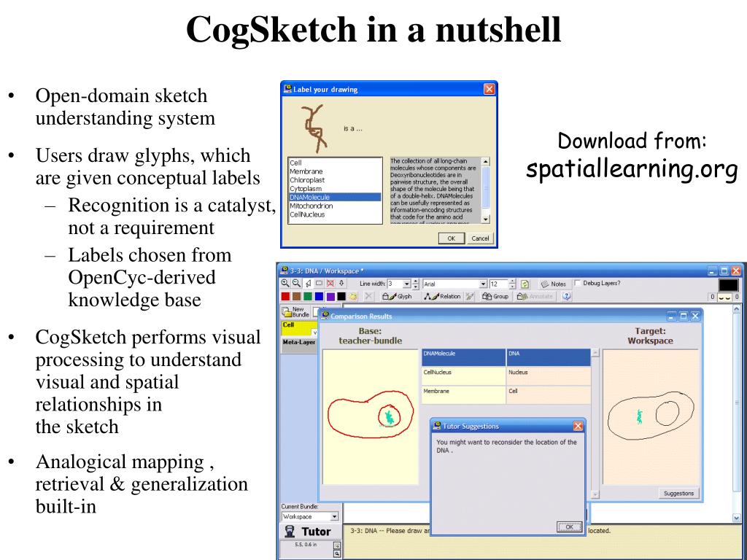The height and width of the screenshot is (560, 747).
Task: Select Mitochondrion in the label list
Action: pyautogui.click(x=334, y=206)
